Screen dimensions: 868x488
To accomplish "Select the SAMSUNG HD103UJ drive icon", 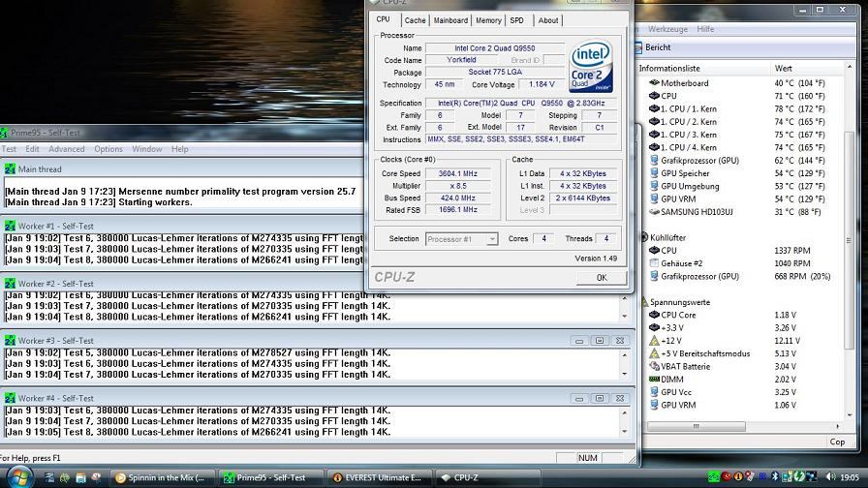I will pos(654,212).
